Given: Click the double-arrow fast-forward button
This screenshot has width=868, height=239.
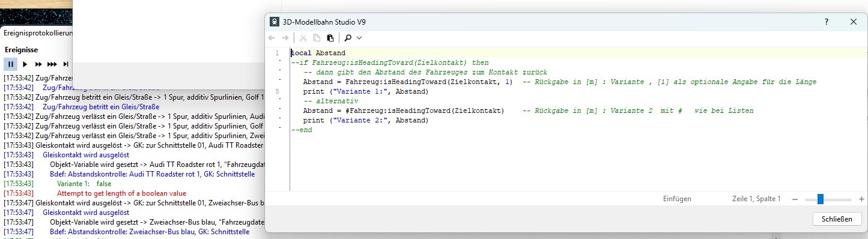Looking at the screenshot, I should pyautogui.click(x=38, y=64).
